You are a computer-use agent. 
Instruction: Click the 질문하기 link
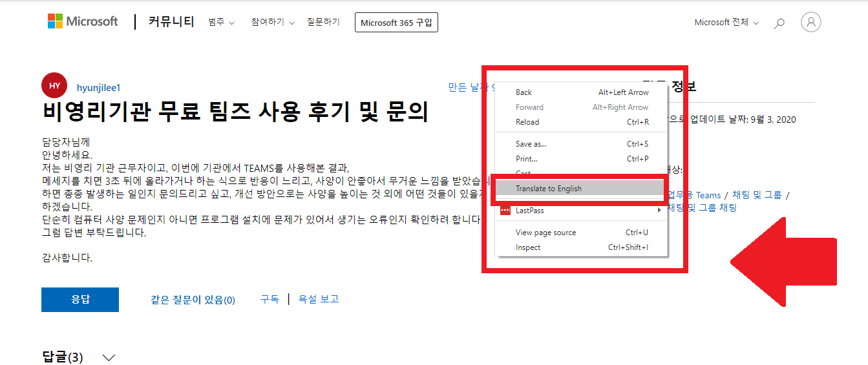323,22
